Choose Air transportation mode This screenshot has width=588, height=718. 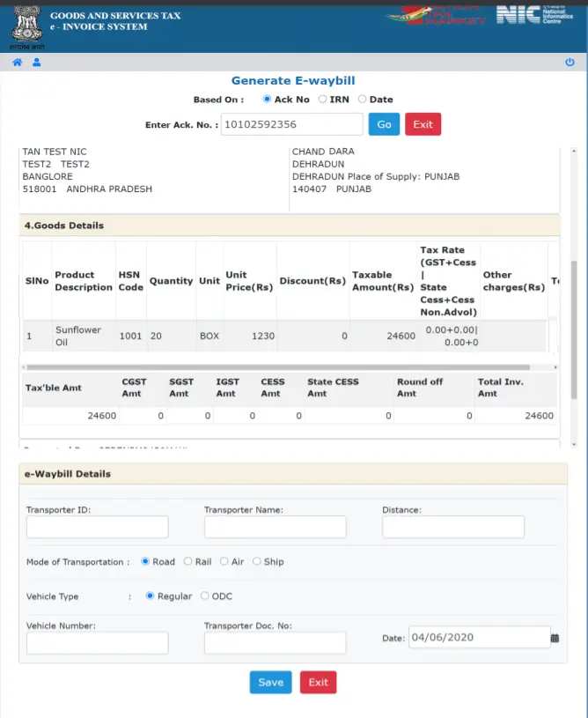click(x=224, y=561)
